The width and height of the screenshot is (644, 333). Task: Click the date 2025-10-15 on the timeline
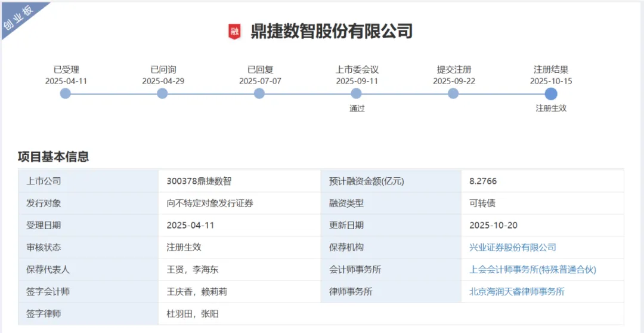coord(551,81)
